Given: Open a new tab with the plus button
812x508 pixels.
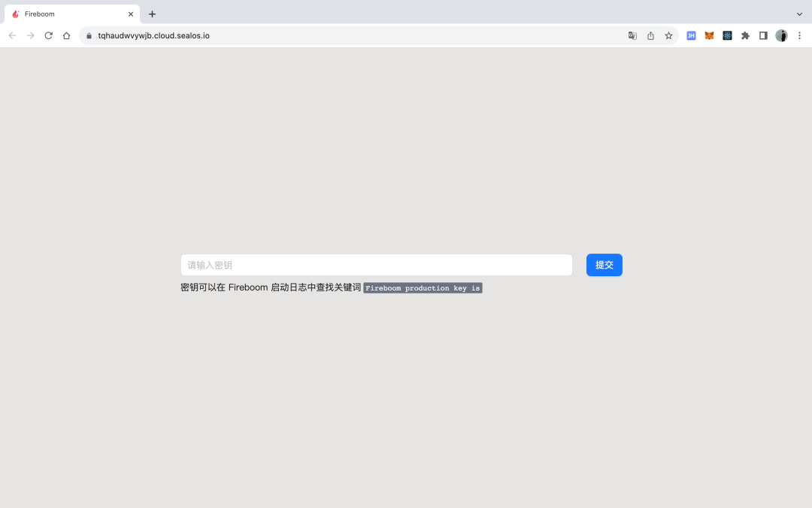Looking at the screenshot, I should [152, 14].
